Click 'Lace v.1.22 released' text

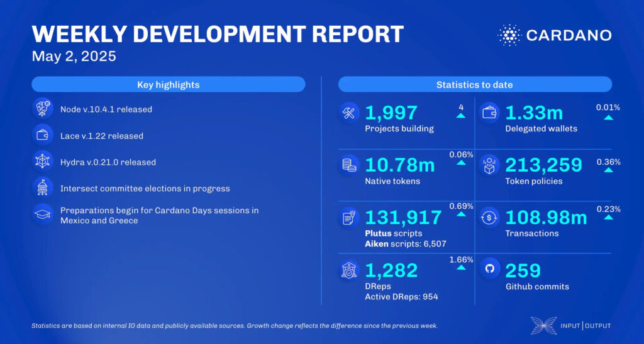click(101, 136)
